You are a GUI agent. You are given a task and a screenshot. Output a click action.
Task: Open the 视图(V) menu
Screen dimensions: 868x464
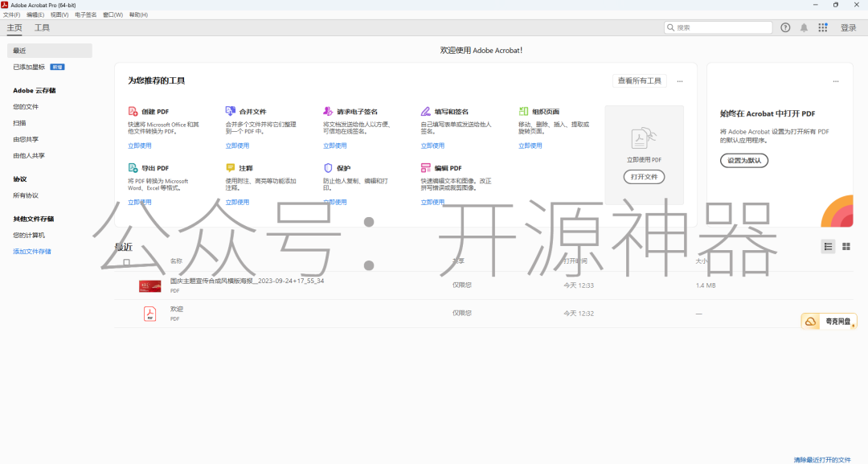pos(59,15)
